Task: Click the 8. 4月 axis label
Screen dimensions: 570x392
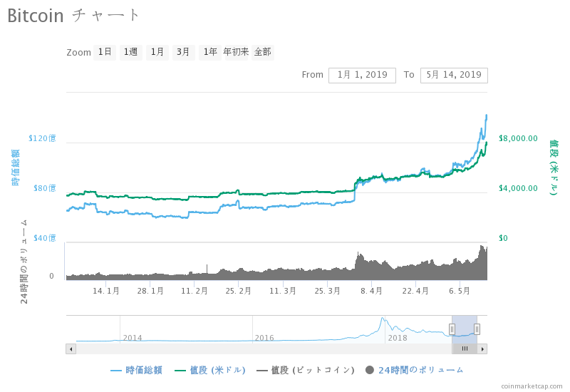Action: [x=371, y=291]
